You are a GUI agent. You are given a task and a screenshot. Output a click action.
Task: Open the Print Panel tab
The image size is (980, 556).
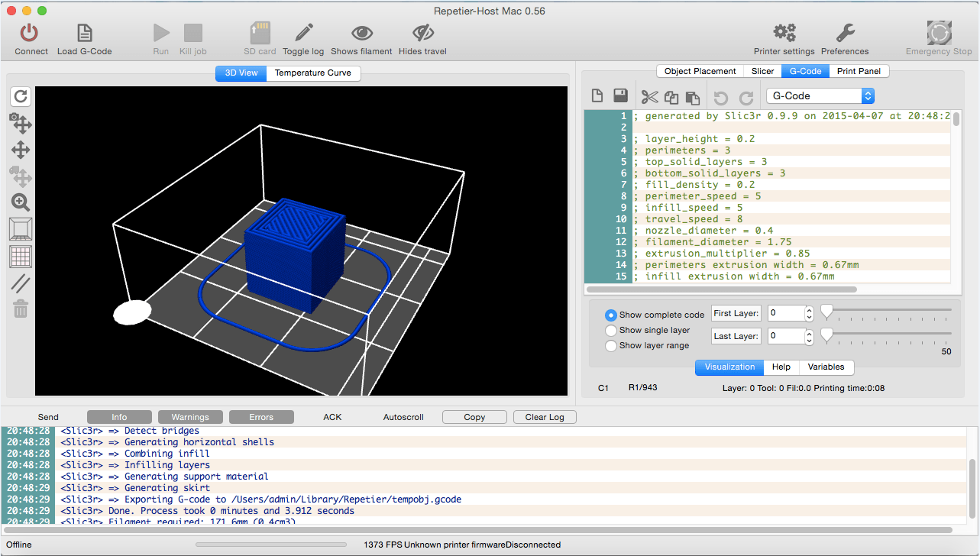point(859,71)
